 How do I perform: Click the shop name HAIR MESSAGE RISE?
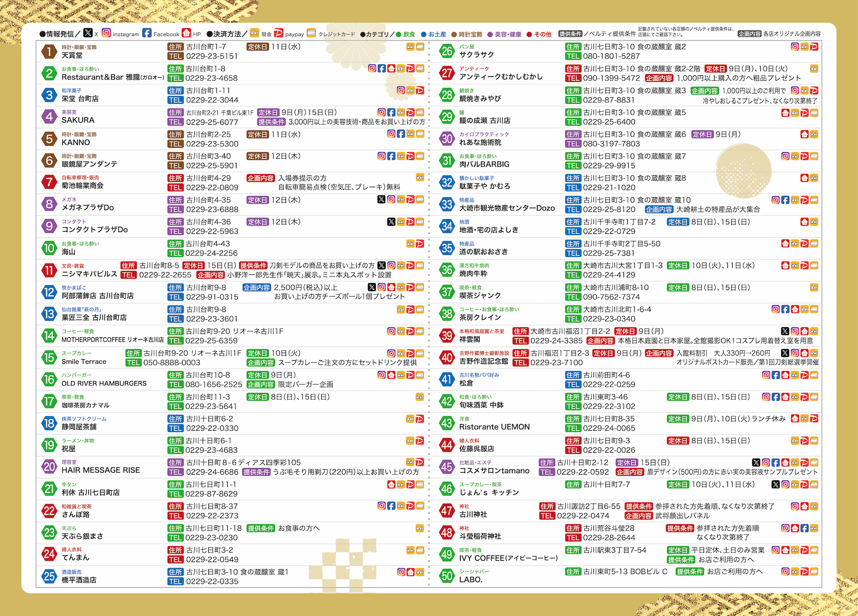coord(101,470)
